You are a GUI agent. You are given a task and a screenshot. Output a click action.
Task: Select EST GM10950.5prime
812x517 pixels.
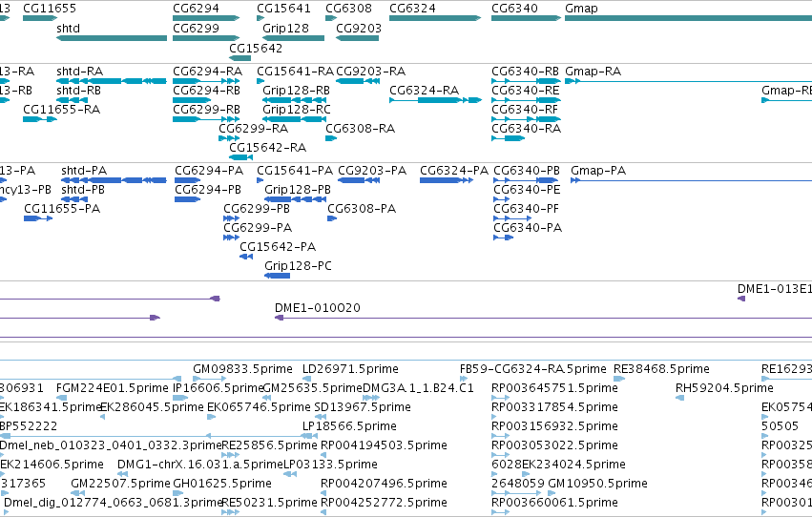pyautogui.click(x=597, y=484)
